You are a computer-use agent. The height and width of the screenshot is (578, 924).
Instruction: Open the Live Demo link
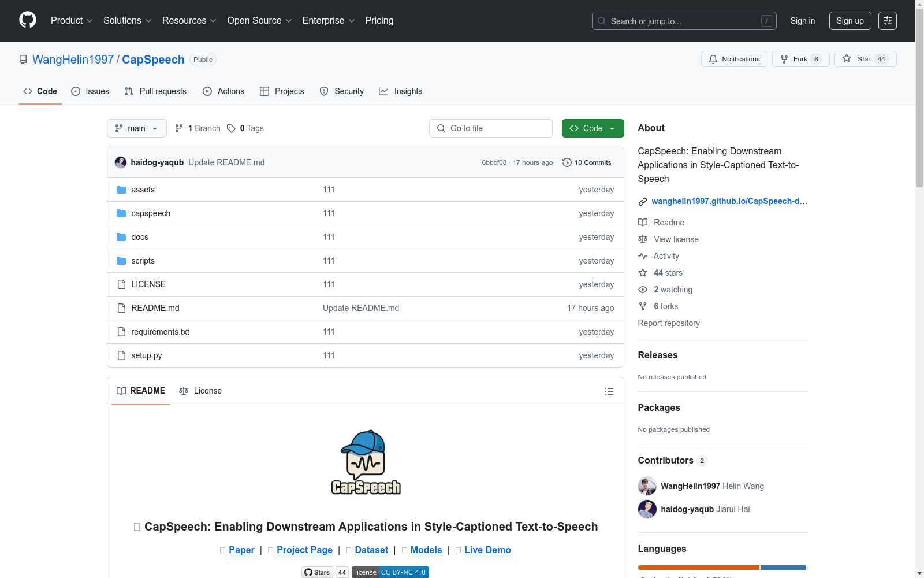[487, 550]
